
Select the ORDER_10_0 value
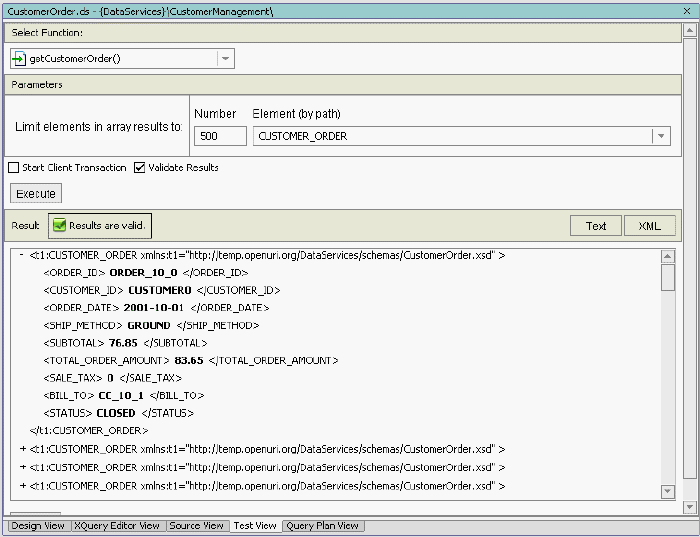coord(143,272)
